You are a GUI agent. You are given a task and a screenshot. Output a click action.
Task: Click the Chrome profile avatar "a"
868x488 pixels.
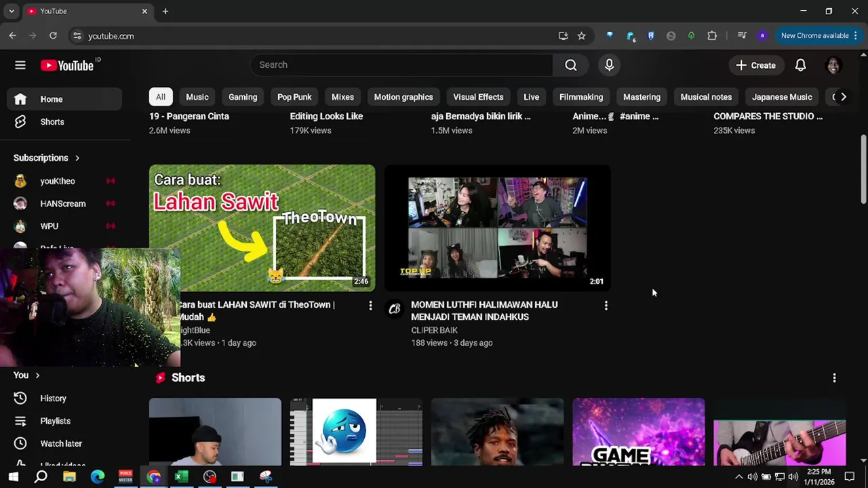click(762, 36)
